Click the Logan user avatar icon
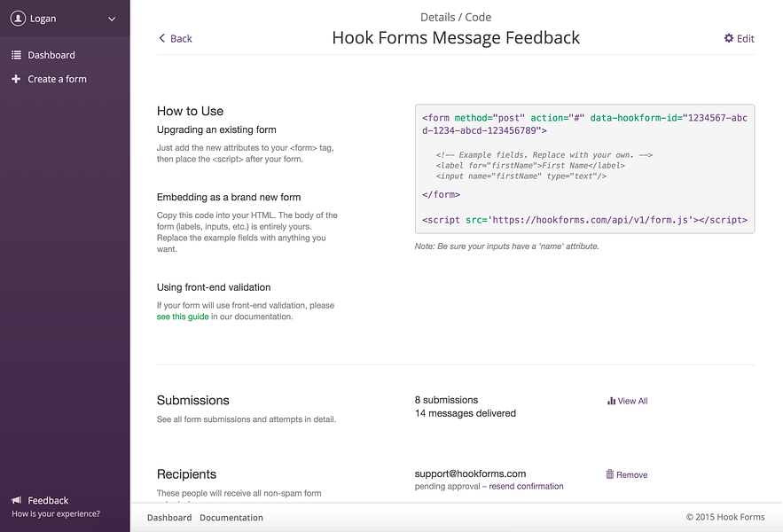Image resolution: width=783 pixels, height=532 pixels. pyautogui.click(x=18, y=19)
